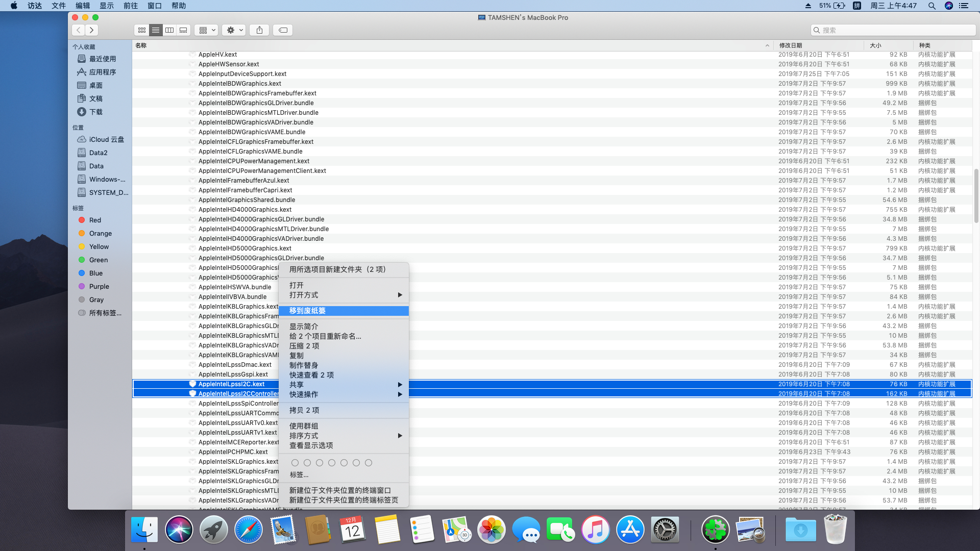Image resolution: width=980 pixels, height=551 pixels.
Task: Open the Trash in the dock
Action: [x=836, y=530]
